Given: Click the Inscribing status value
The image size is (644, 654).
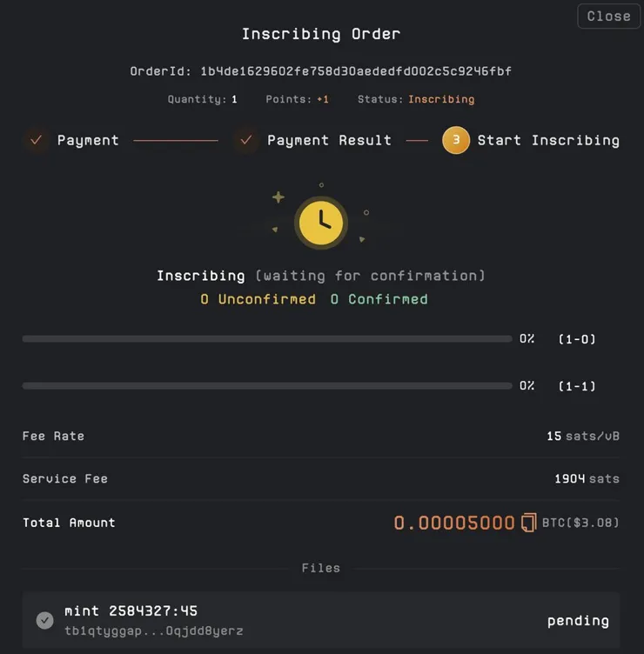Looking at the screenshot, I should pos(441,99).
